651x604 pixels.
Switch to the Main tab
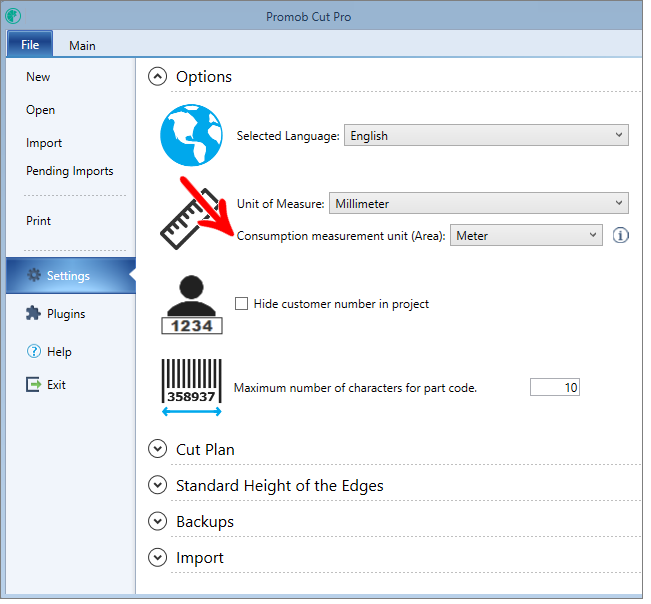coord(83,46)
